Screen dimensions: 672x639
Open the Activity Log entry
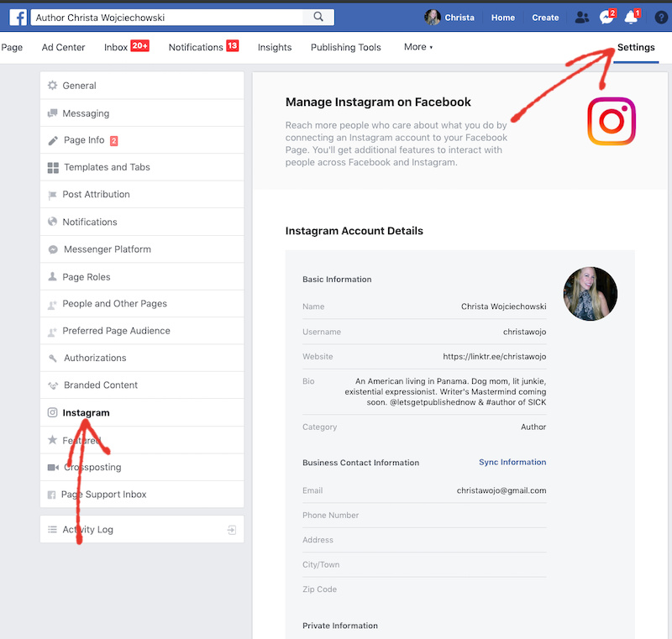88,529
